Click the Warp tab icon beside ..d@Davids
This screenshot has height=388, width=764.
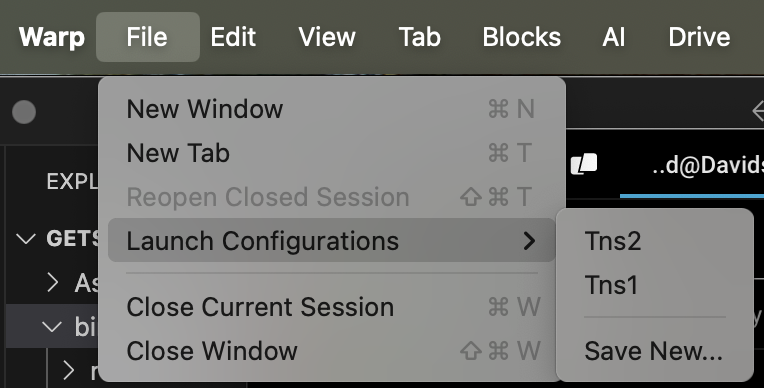[x=584, y=164]
